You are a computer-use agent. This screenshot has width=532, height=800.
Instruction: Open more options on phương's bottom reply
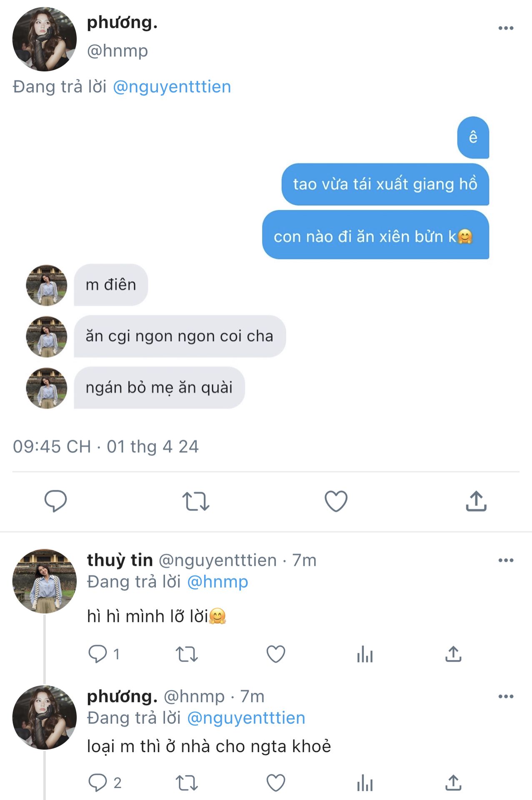pyautogui.click(x=506, y=696)
